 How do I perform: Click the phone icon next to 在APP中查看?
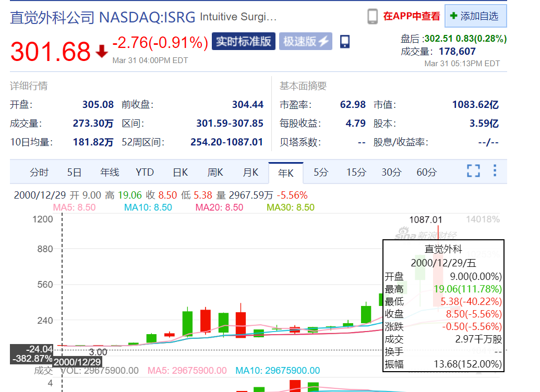coord(373,16)
